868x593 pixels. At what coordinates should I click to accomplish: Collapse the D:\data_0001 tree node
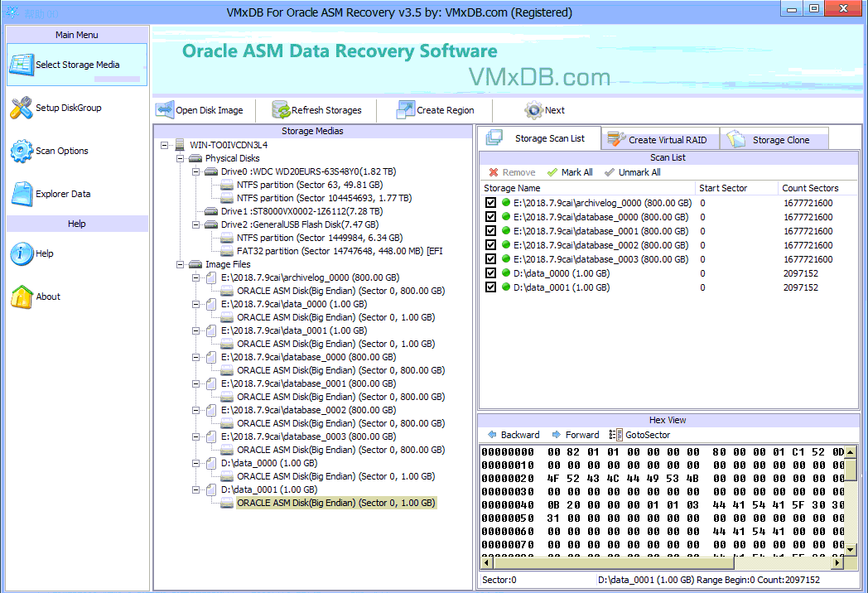click(x=195, y=489)
